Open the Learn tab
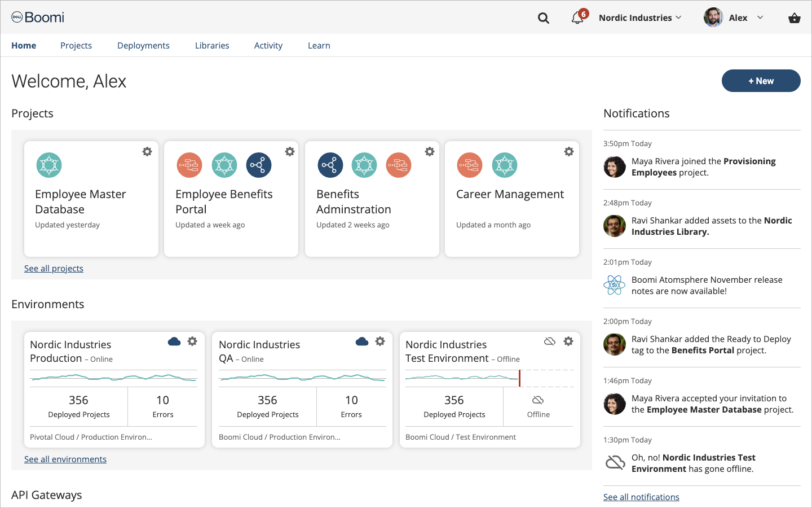Image resolution: width=812 pixels, height=508 pixels. pyautogui.click(x=319, y=46)
